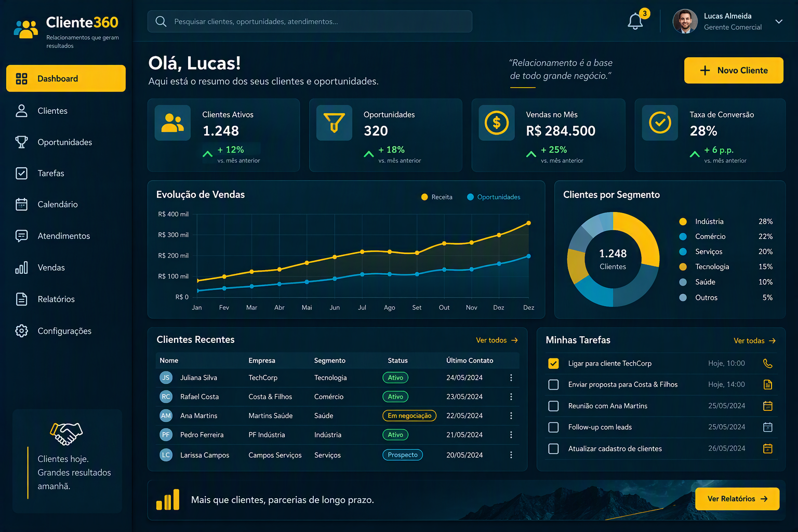Click the Comércio legend color dot

coord(683,236)
